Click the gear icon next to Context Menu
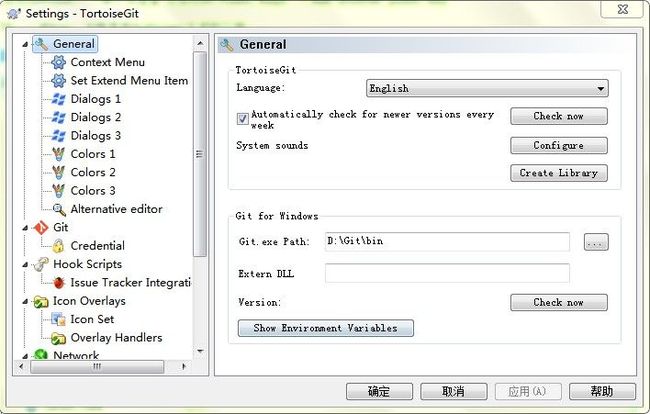Screen dimensions: 650x414 click(58, 62)
